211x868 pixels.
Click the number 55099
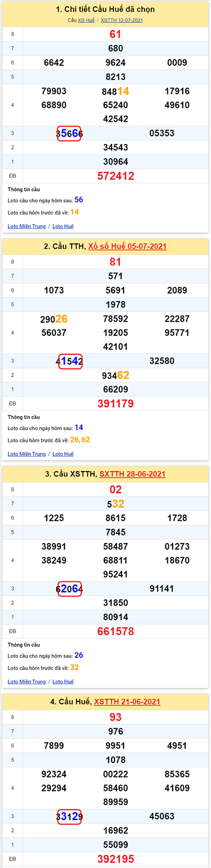tap(116, 845)
